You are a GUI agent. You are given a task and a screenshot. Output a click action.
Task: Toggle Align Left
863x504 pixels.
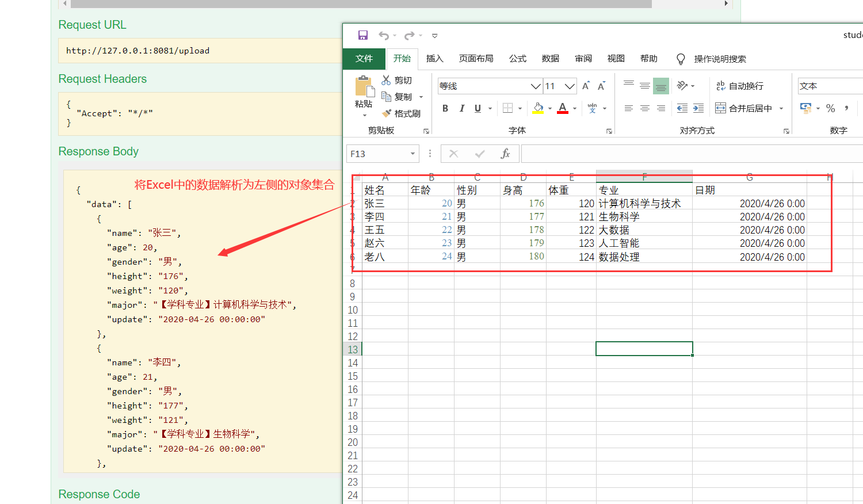click(x=629, y=108)
